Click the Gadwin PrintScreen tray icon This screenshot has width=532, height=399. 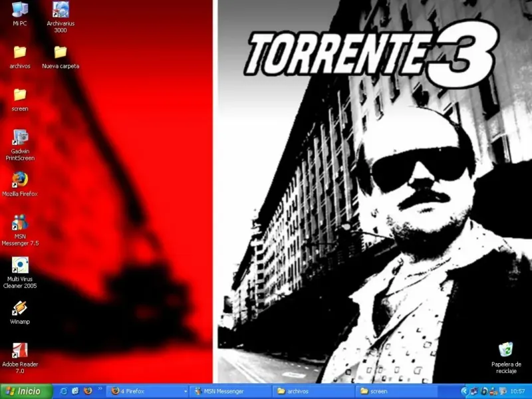click(503, 391)
